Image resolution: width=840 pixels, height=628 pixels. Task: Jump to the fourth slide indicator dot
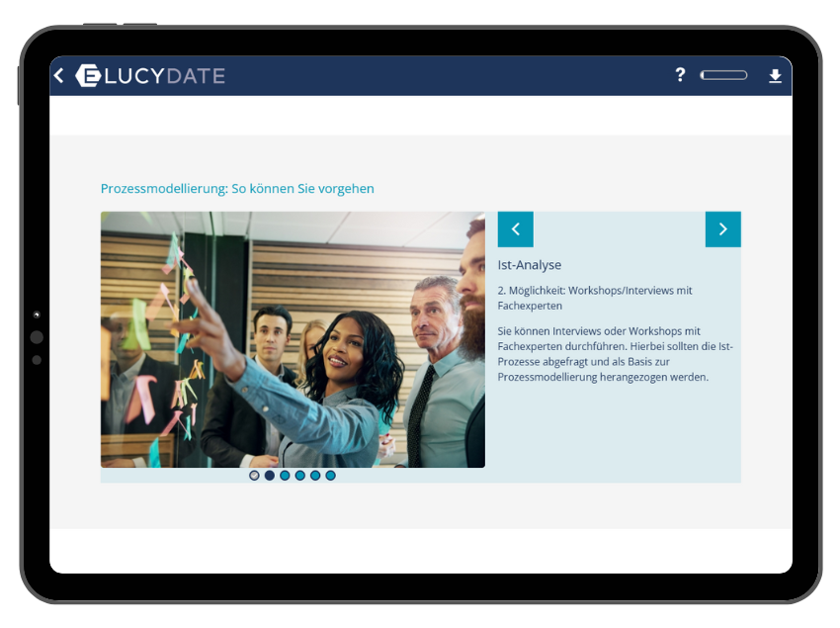(x=300, y=476)
